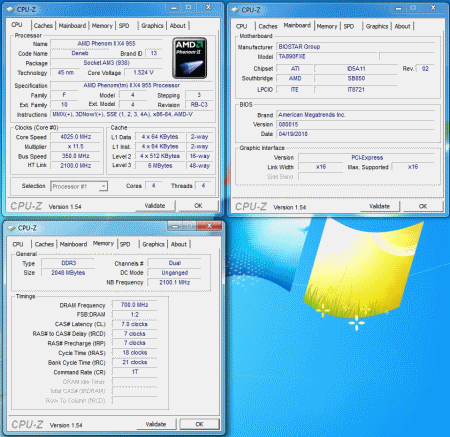This screenshot has height=437, width=450.
Task: Open Memory tab in the mainboard window
Action: click(327, 26)
